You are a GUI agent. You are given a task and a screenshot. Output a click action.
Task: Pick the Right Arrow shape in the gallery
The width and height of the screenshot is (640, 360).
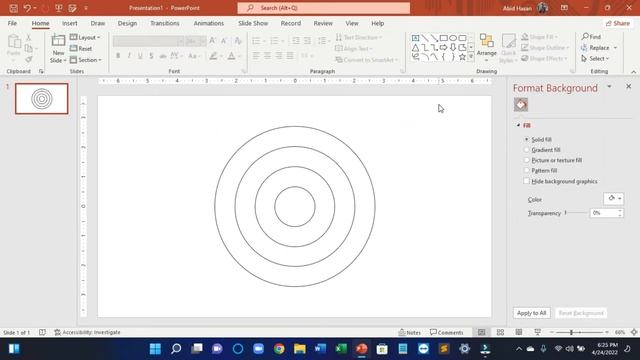[x=443, y=47]
